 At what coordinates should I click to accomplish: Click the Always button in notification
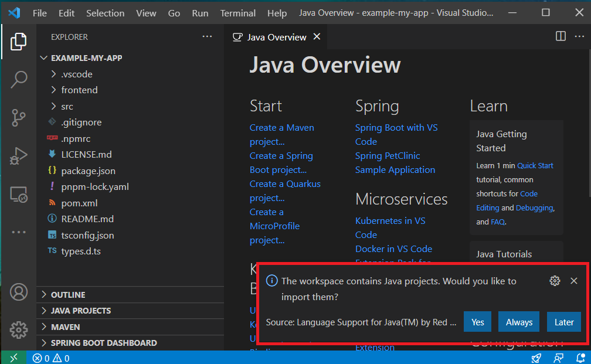[519, 322]
